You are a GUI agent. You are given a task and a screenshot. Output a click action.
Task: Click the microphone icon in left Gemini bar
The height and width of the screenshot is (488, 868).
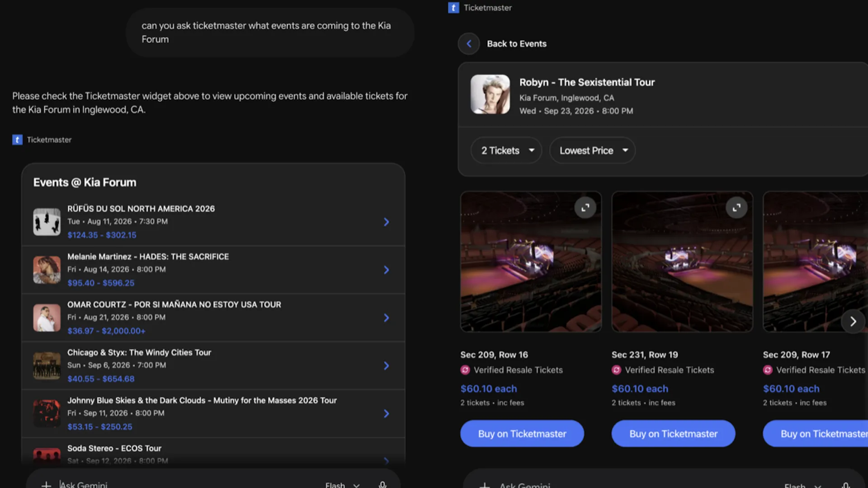pos(382,484)
